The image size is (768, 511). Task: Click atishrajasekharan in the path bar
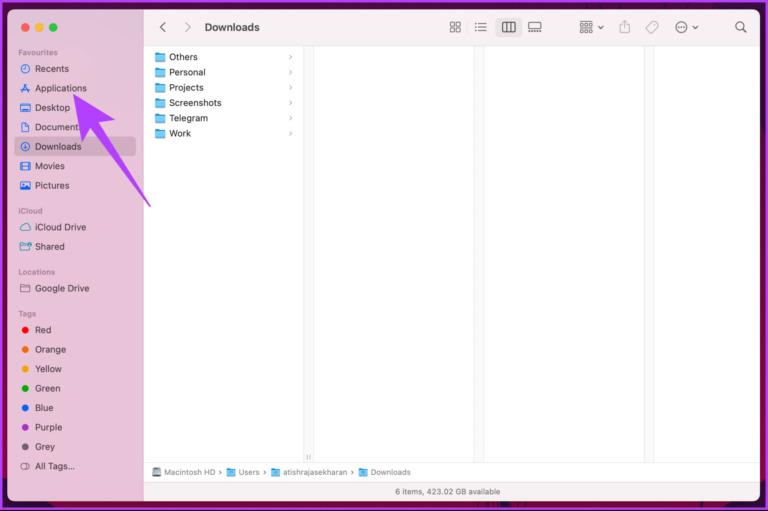pos(309,472)
